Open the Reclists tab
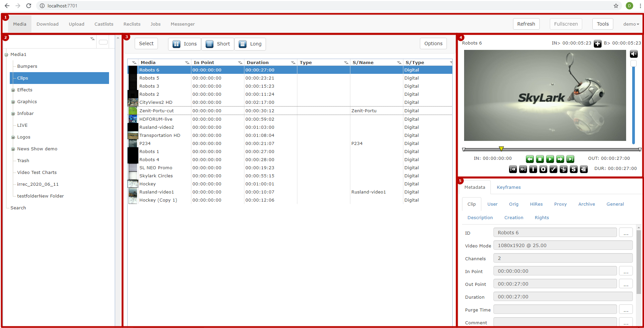644x328 pixels. pyautogui.click(x=132, y=24)
